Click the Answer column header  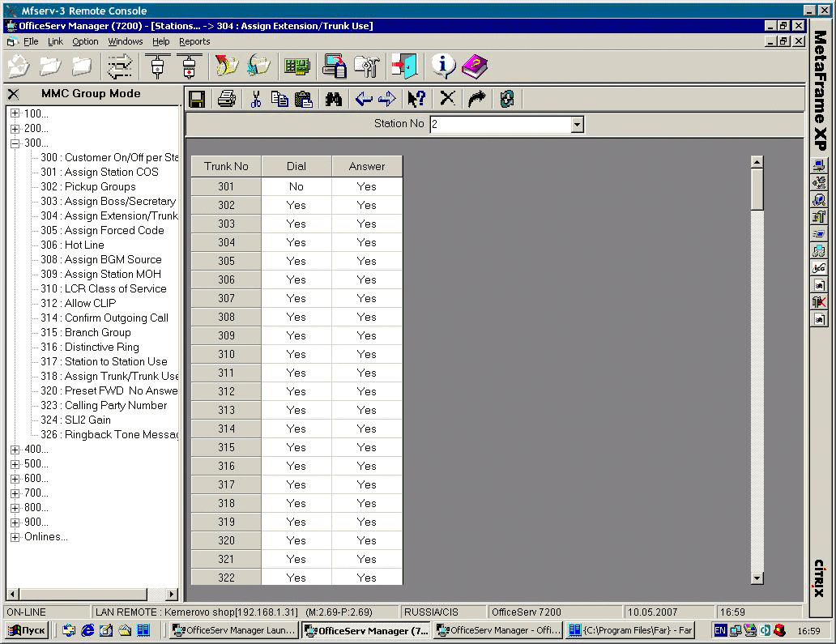click(367, 166)
